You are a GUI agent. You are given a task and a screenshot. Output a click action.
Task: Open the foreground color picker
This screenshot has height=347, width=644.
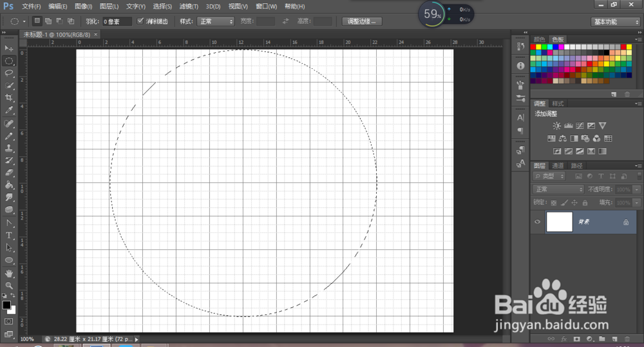tap(6, 305)
